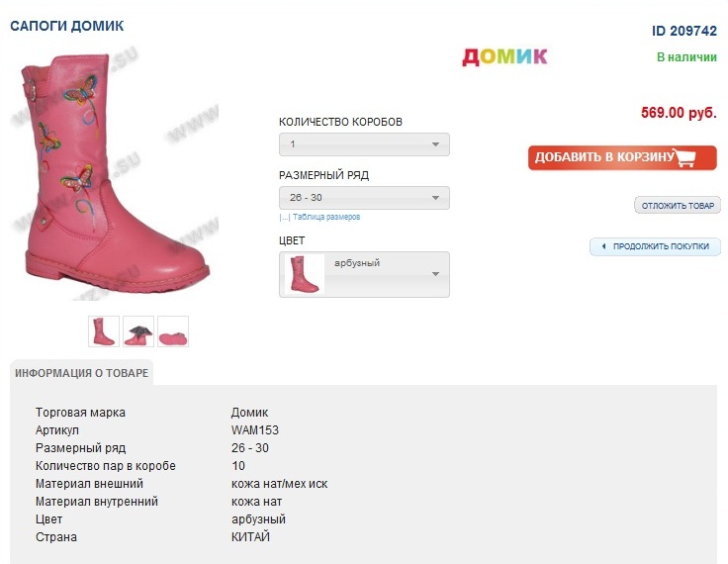Select the middle unzipped boot thumbnail

coord(138,331)
